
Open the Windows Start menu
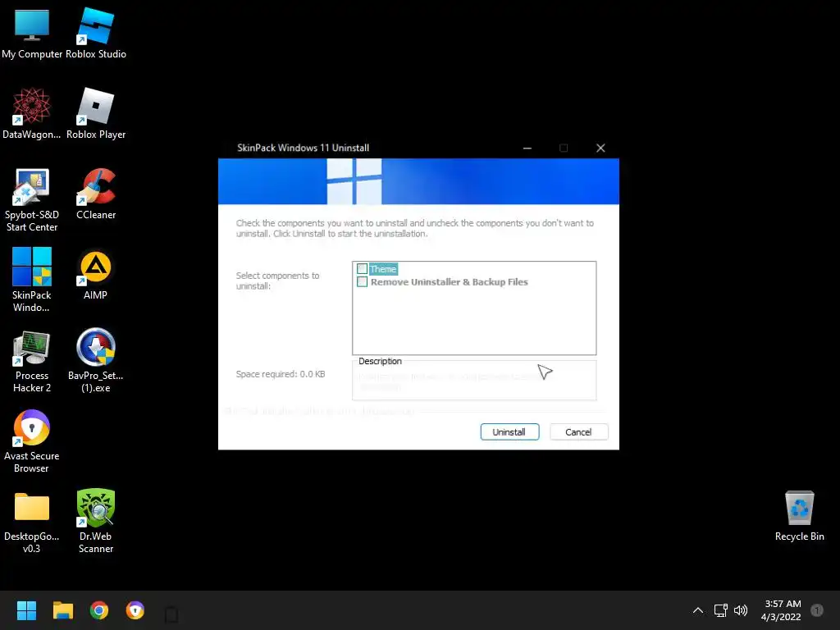point(26,610)
